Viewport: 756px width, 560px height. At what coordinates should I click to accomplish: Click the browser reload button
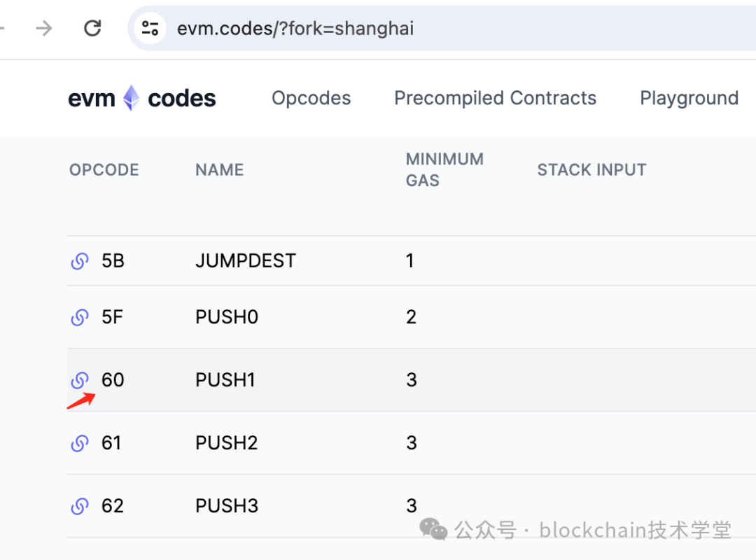(92, 28)
